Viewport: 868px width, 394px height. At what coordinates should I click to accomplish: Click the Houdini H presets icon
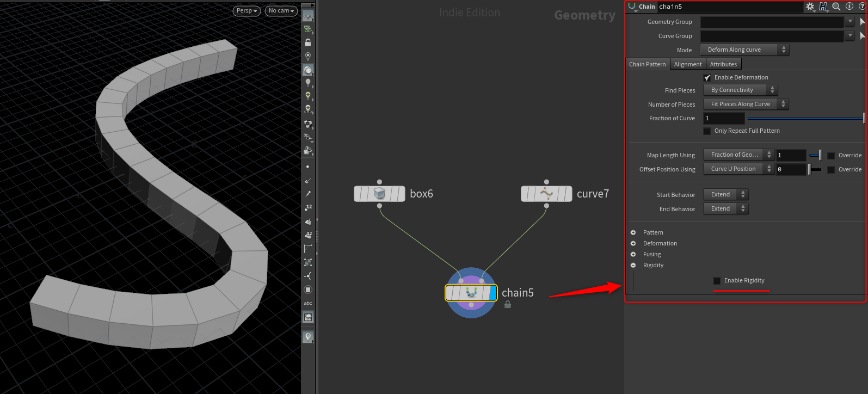point(823,7)
